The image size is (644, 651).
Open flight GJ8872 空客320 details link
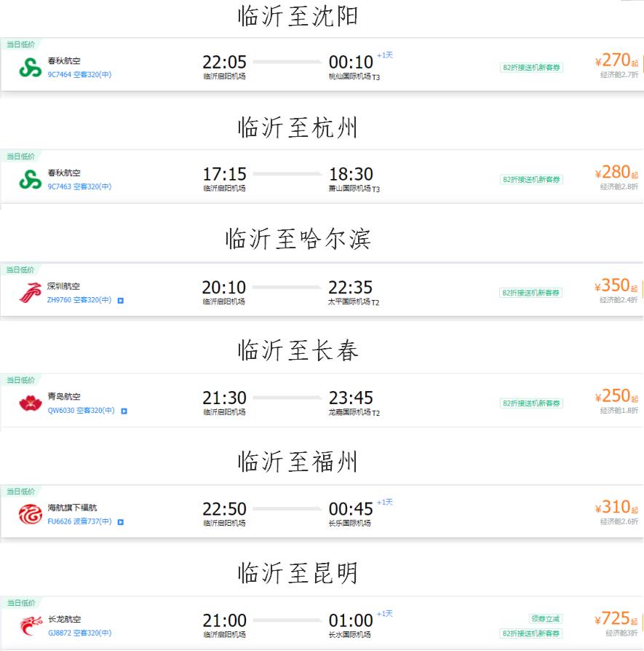(79, 634)
